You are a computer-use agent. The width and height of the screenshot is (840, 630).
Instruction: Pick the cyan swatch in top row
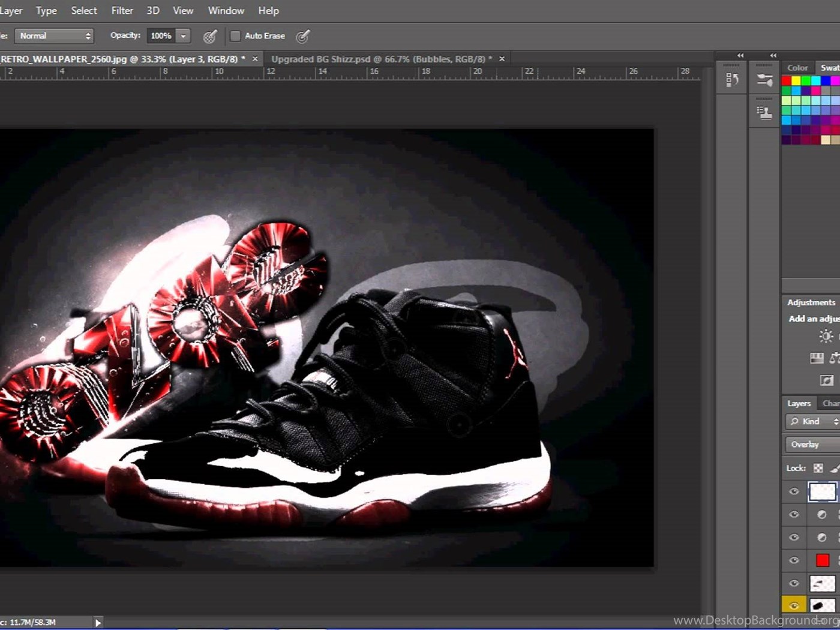(816, 81)
